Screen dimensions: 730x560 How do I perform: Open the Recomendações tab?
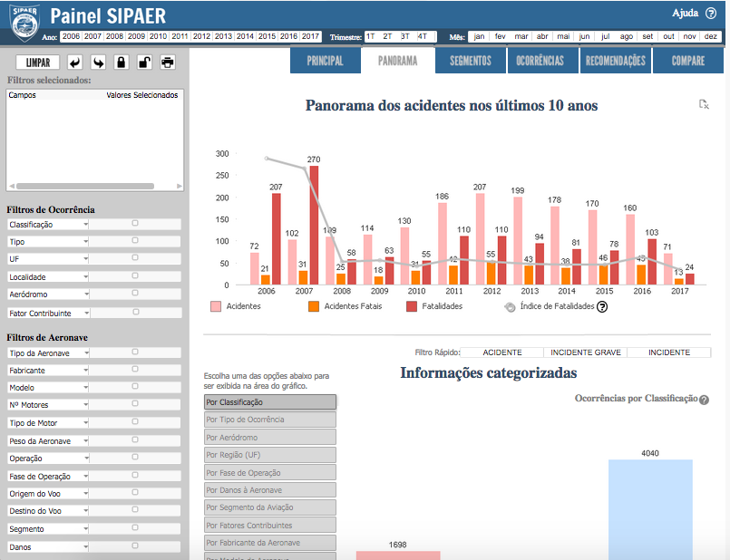click(616, 61)
